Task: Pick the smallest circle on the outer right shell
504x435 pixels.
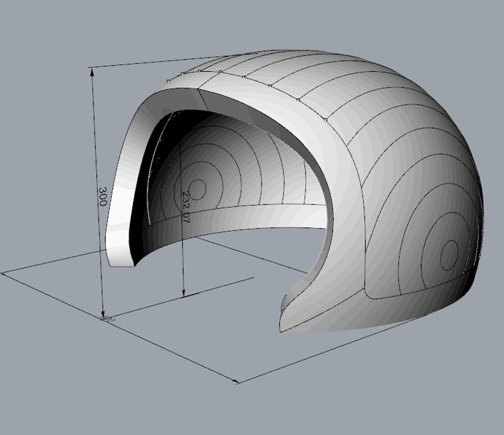Action: (x=449, y=253)
